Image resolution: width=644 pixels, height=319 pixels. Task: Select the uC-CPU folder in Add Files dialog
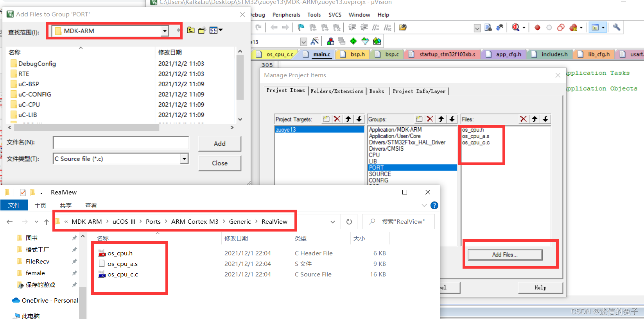point(29,105)
